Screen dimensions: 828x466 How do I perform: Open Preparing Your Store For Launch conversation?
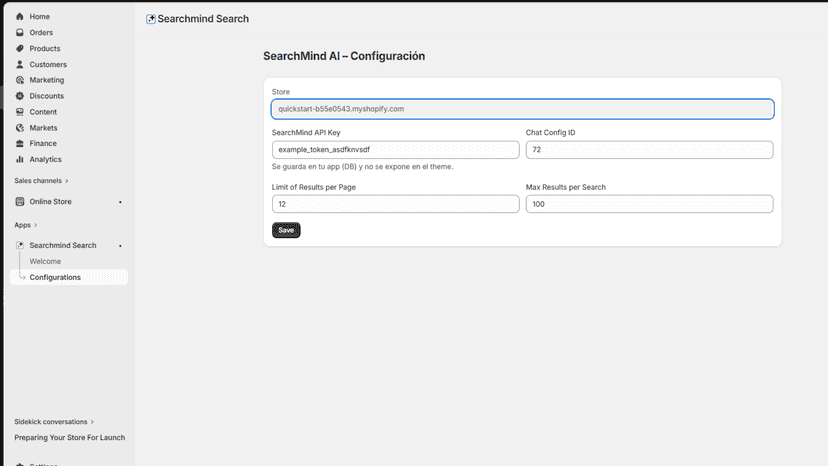(70, 437)
